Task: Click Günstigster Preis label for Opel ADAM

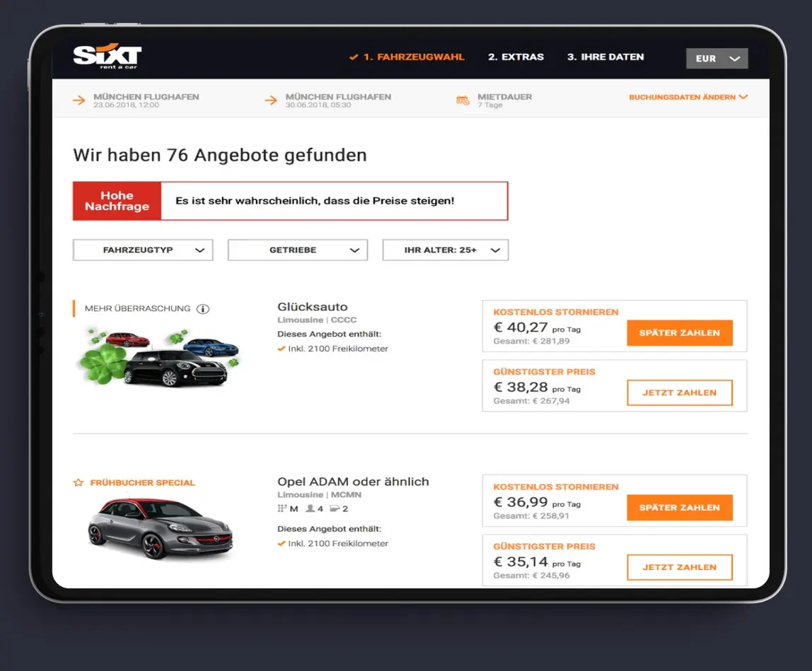Action: tap(544, 547)
